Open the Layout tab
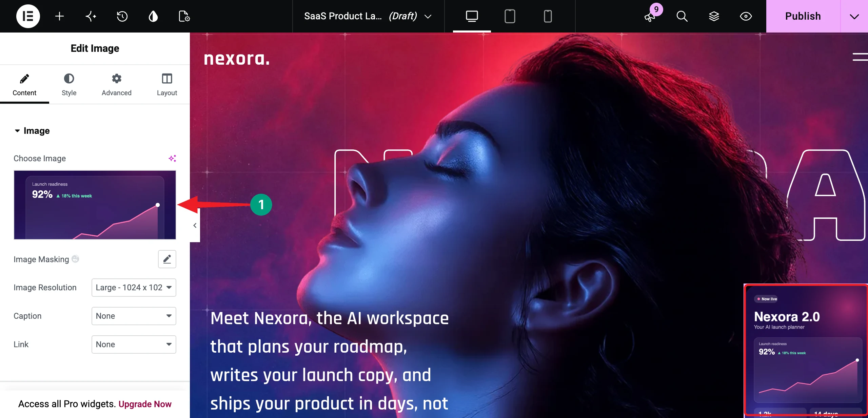This screenshot has width=868, height=418. (x=167, y=85)
